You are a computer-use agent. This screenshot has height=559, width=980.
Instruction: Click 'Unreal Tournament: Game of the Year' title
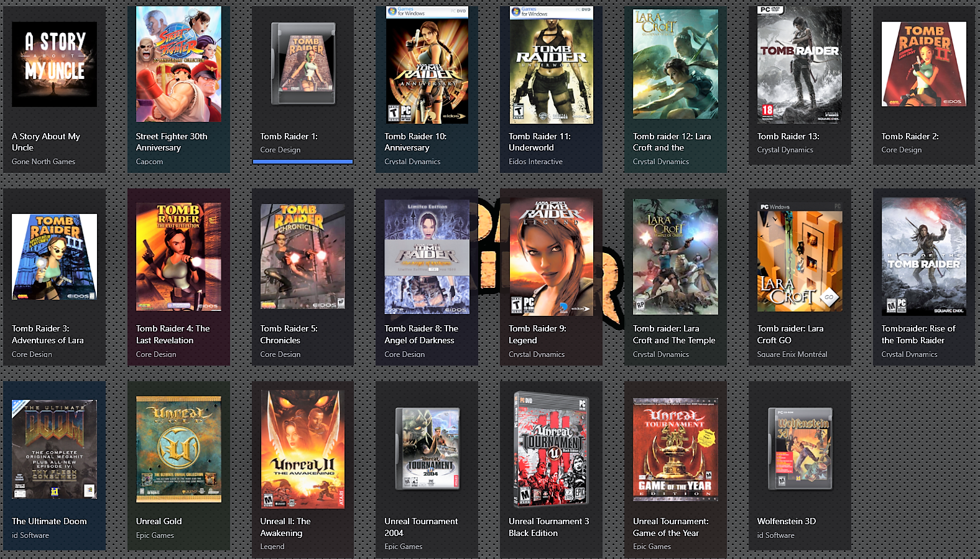click(x=671, y=527)
